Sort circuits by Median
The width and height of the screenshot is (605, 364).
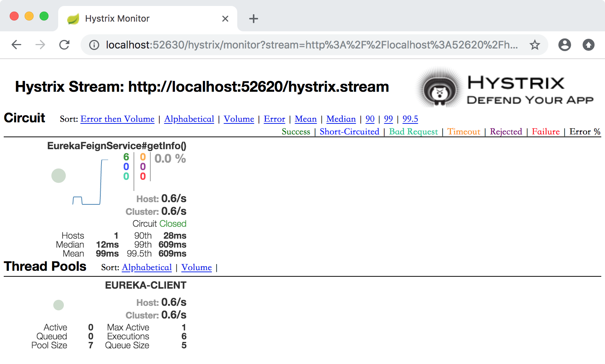341,119
